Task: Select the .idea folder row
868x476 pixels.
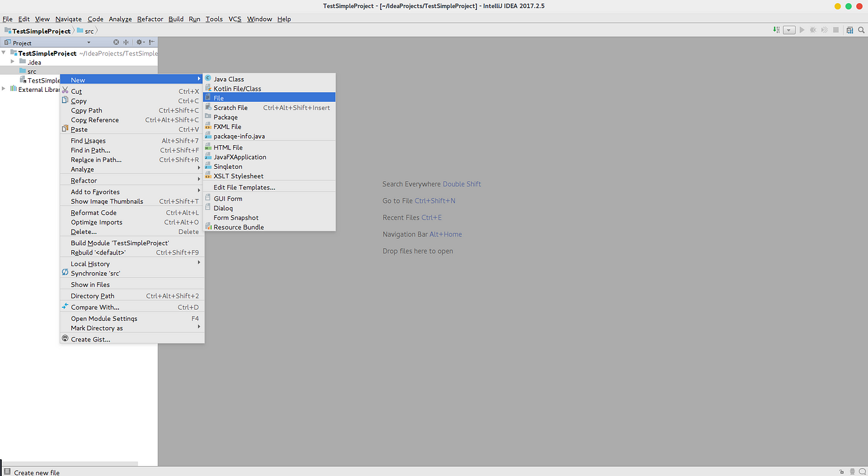Action: [79, 62]
